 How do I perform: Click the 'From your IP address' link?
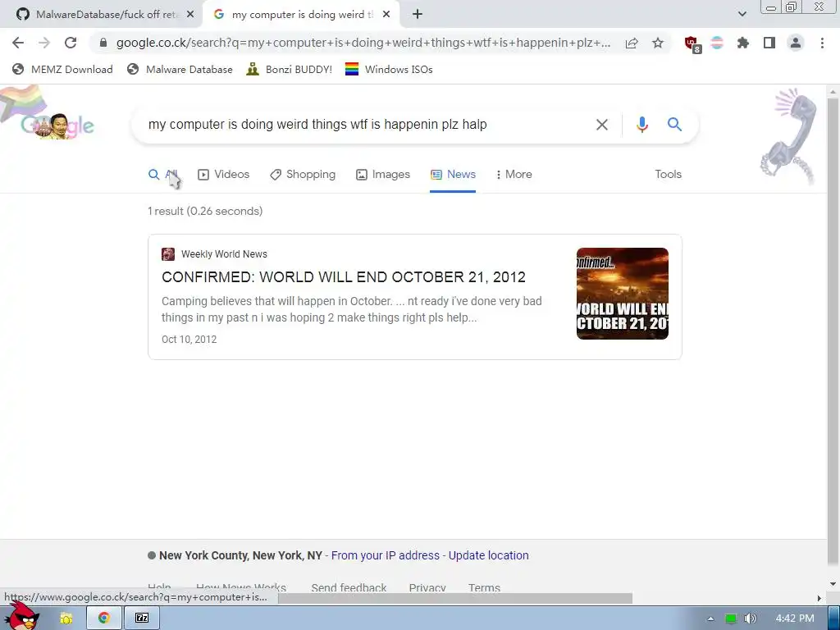[386, 555]
